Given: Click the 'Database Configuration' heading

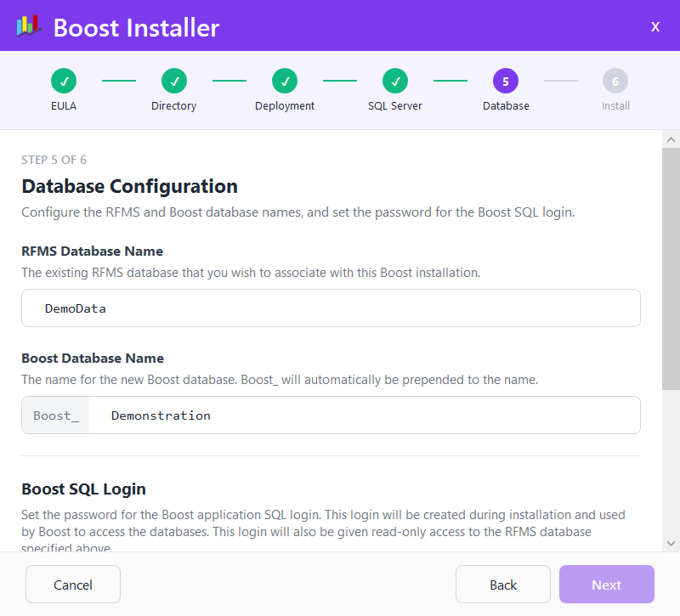Looking at the screenshot, I should [130, 186].
